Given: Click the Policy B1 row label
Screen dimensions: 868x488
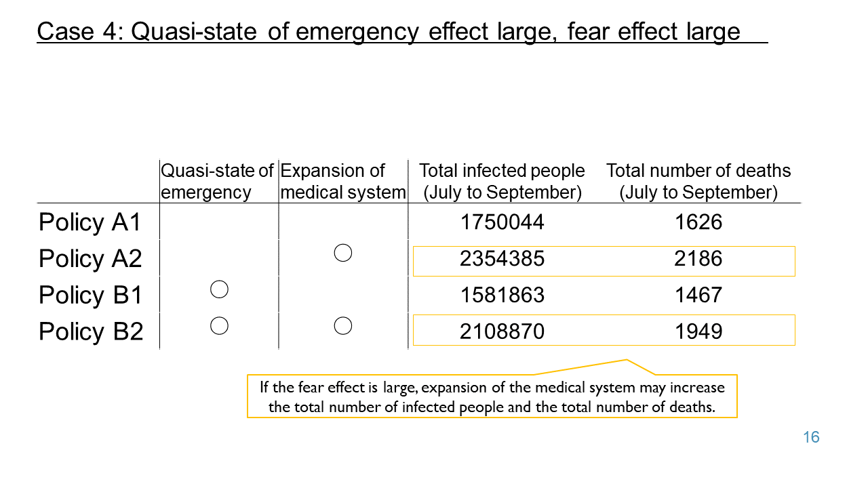Looking at the screenshot, I should click(x=90, y=296).
